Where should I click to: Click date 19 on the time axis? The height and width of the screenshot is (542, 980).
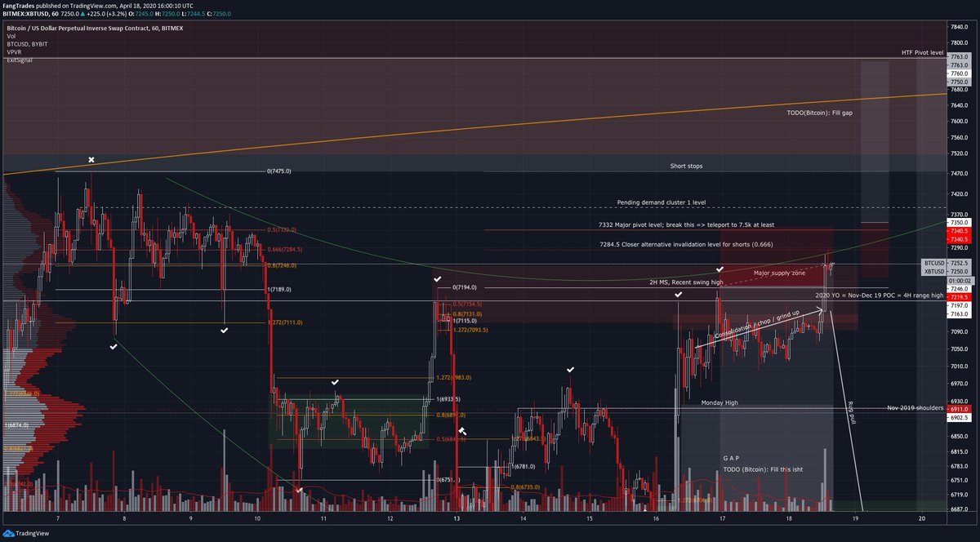pos(855,518)
